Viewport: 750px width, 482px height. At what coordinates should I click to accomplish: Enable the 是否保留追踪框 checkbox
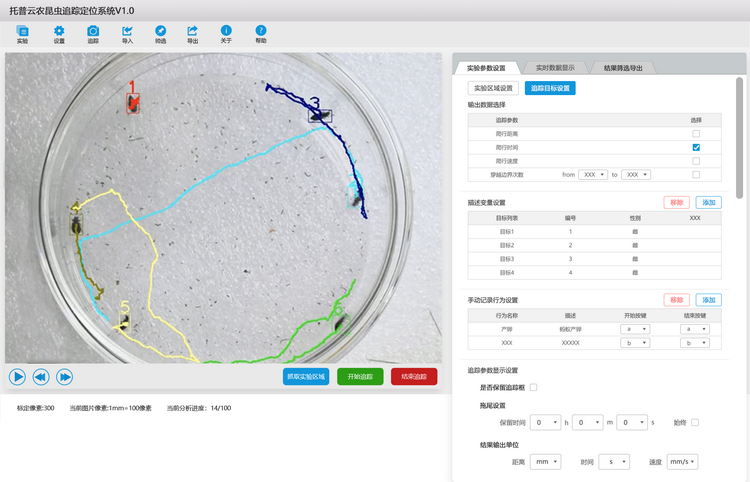[533, 387]
